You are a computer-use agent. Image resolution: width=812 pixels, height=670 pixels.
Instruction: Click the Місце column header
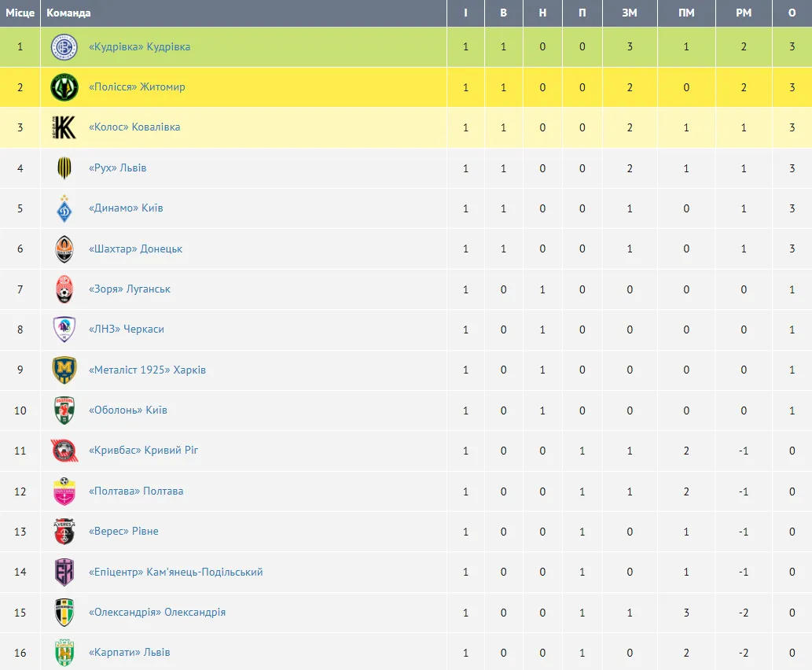click(20, 13)
